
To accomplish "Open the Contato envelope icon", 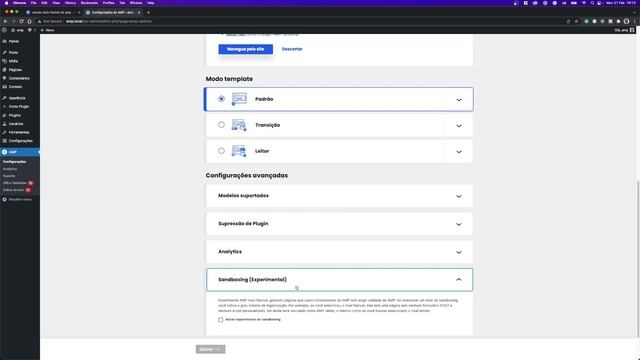I will point(4,87).
